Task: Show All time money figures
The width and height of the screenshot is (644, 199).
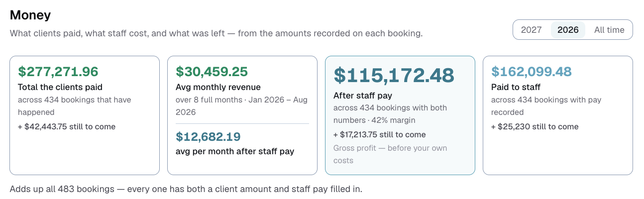Action: tap(609, 30)
